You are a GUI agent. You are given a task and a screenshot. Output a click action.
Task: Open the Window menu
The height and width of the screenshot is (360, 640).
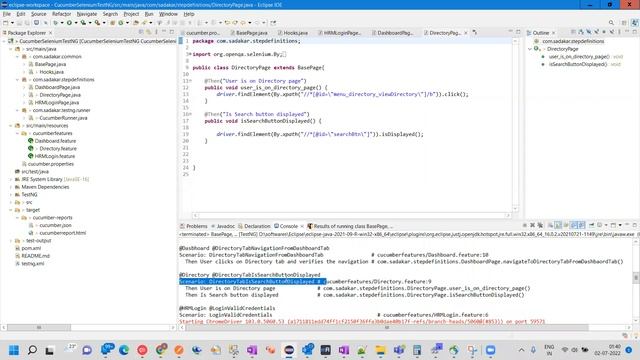(168, 14)
